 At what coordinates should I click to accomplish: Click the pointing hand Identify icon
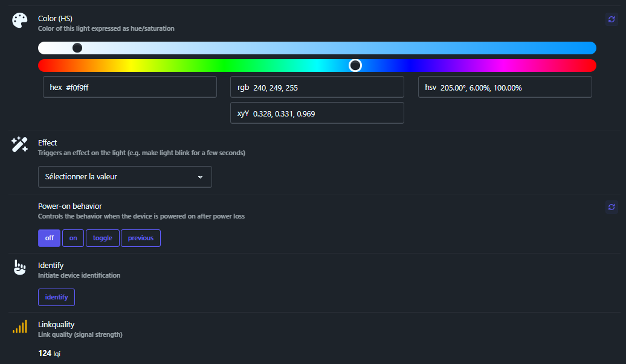[20, 267]
